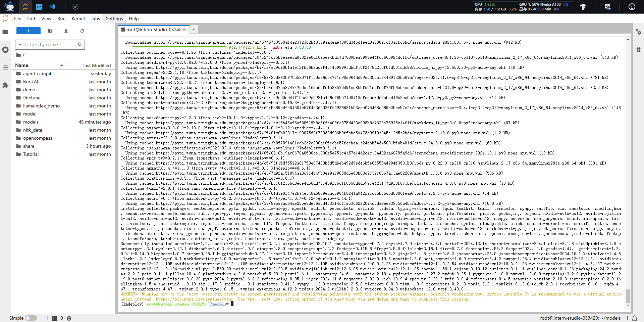Select the agent_camp4 folder

[63, 74]
